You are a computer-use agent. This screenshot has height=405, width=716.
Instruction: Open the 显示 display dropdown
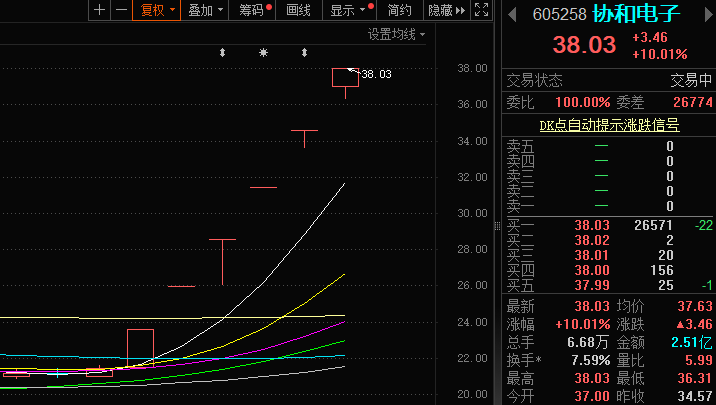coord(348,10)
